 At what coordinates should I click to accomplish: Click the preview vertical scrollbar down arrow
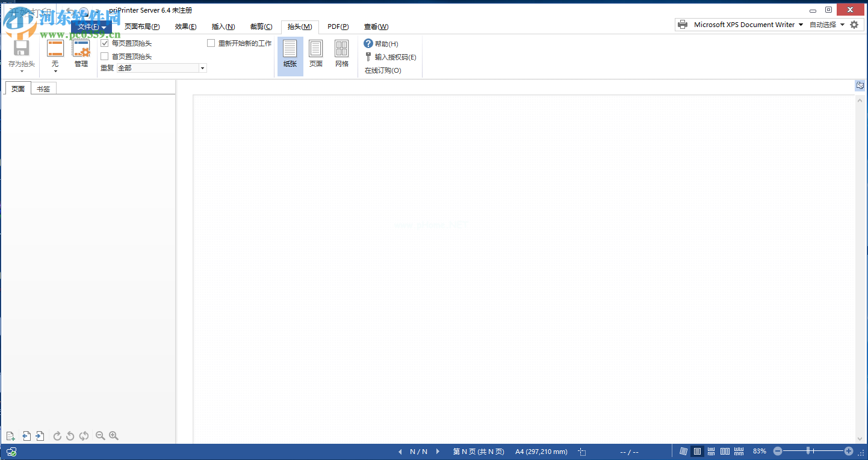[860, 439]
